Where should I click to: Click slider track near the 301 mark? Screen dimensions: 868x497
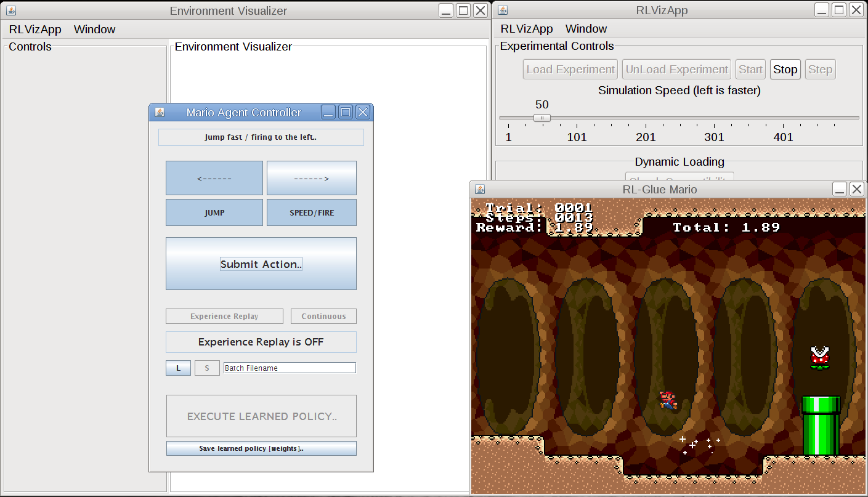point(715,118)
